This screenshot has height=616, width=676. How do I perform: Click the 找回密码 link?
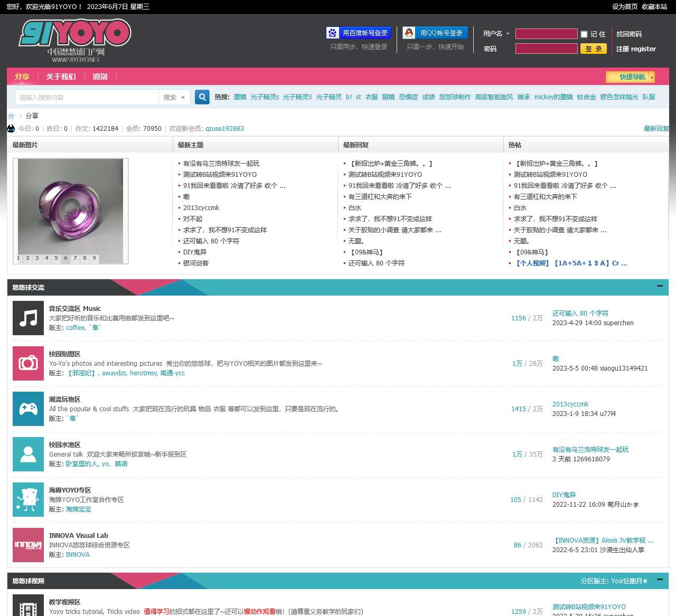pos(629,34)
